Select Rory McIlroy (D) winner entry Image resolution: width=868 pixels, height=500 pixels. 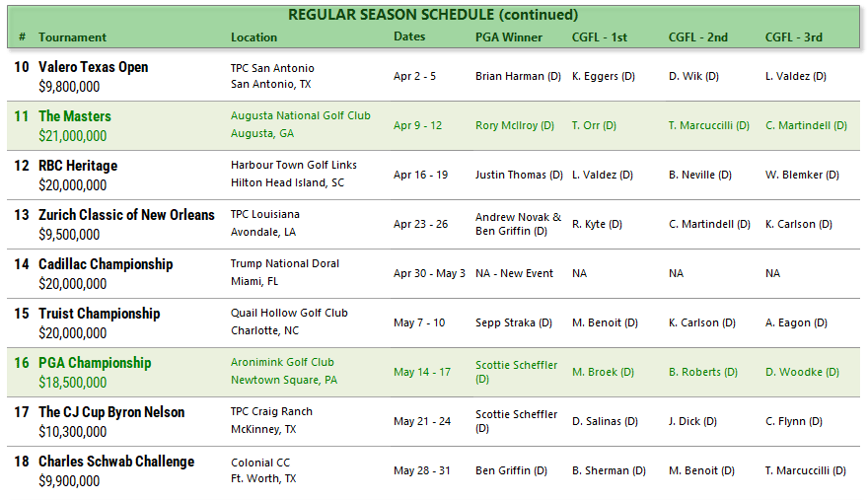click(x=515, y=125)
